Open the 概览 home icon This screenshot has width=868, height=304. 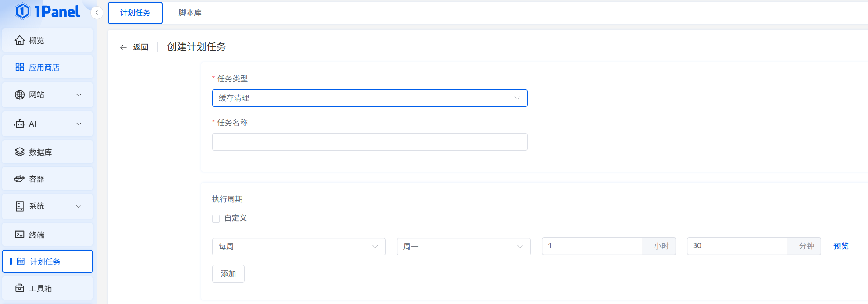tap(20, 40)
